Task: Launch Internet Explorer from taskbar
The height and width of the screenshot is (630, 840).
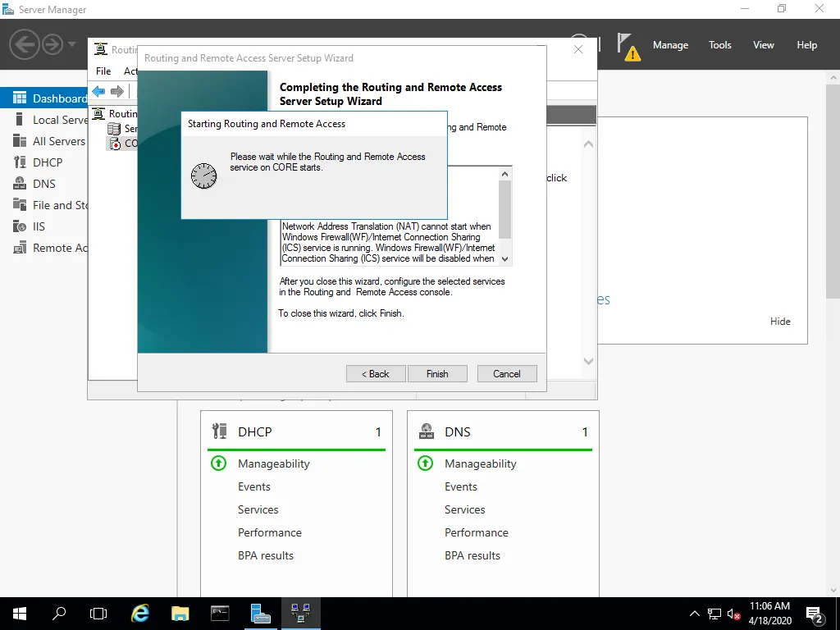Action: click(x=140, y=614)
